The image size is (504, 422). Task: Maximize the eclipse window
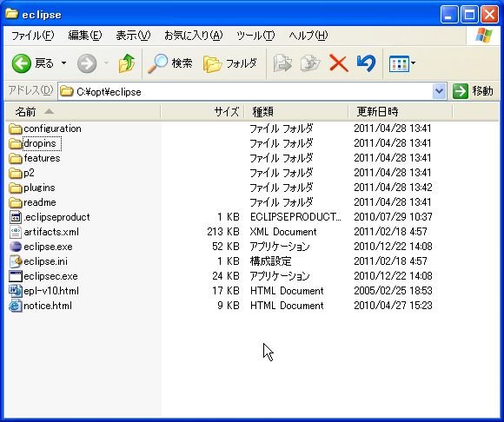(x=469, y=15)
